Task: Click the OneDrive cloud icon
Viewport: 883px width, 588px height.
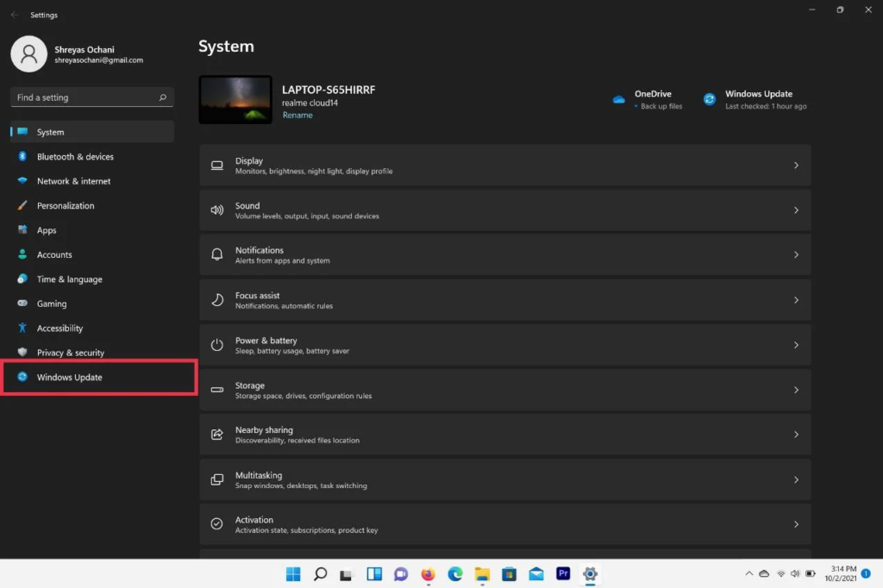Action: coord(618,99)
